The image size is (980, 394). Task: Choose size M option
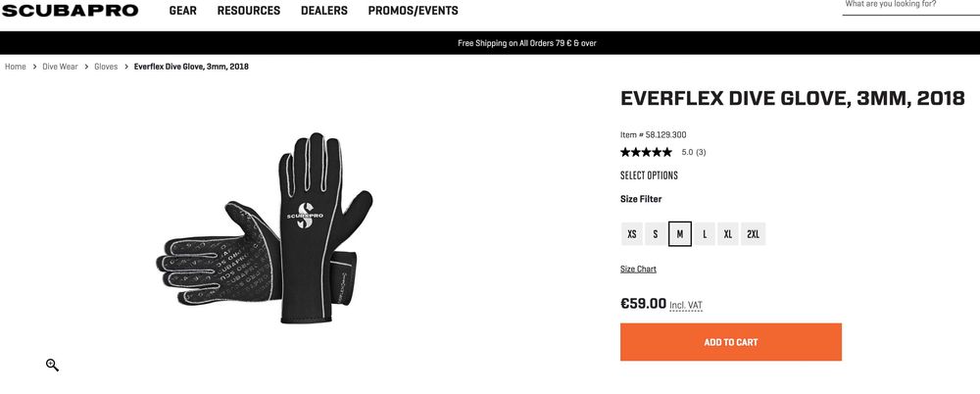click(x=680, y=234)
